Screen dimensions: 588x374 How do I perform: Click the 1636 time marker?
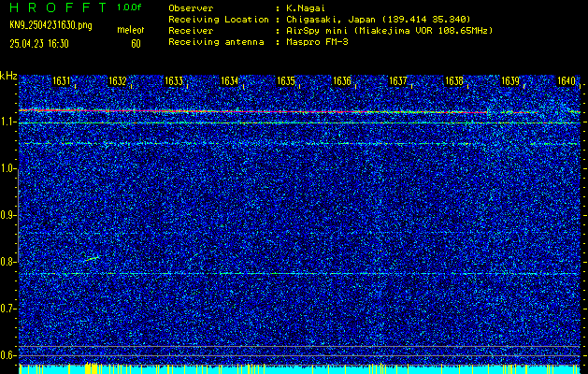tap(341, 81)
